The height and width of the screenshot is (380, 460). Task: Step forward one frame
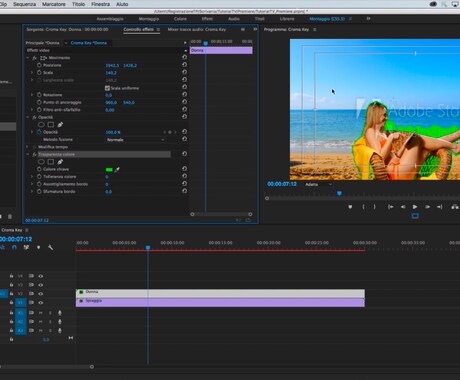click(427, 207)
